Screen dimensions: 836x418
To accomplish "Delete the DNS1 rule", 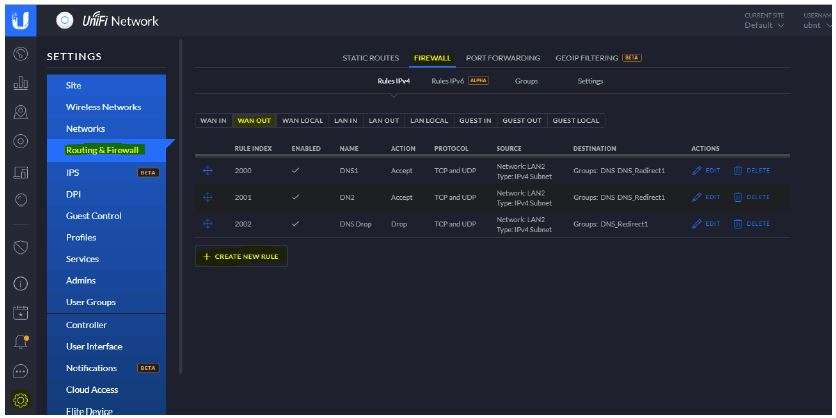I will pos(752,171).
